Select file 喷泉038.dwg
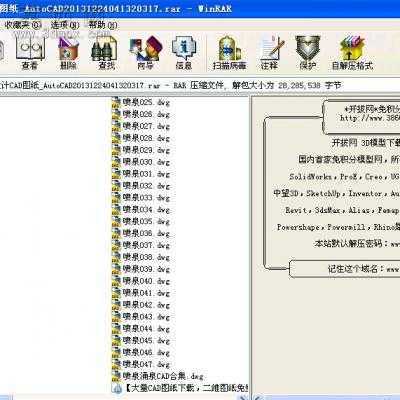The width and height of the screenshot is (400, 400). click(141, 257)
